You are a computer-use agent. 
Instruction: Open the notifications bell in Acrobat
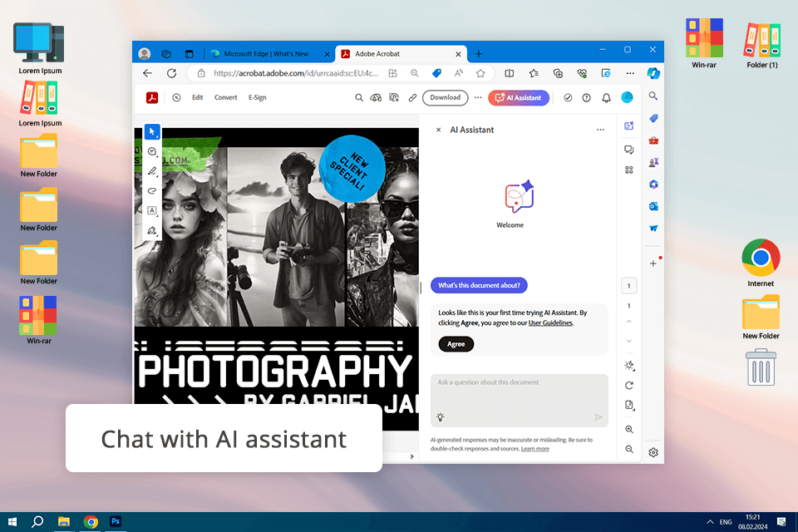tap(606, 97)
